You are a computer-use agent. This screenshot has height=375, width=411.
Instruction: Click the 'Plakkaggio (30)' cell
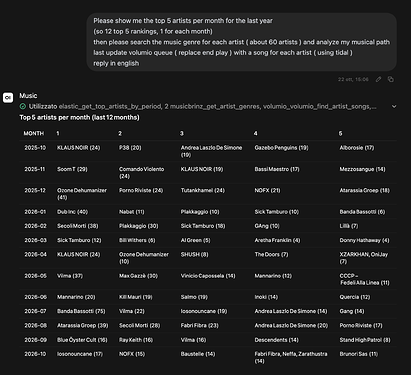point(139,226)
